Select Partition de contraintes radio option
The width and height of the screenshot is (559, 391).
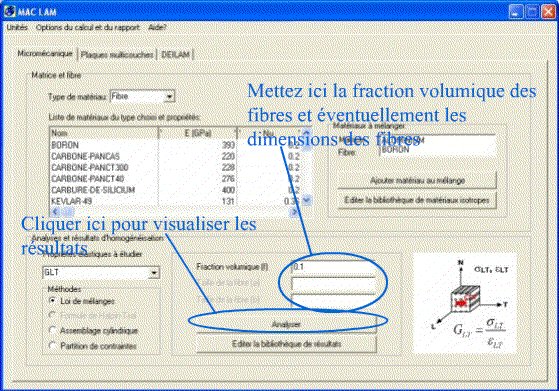tap(52, 346)
